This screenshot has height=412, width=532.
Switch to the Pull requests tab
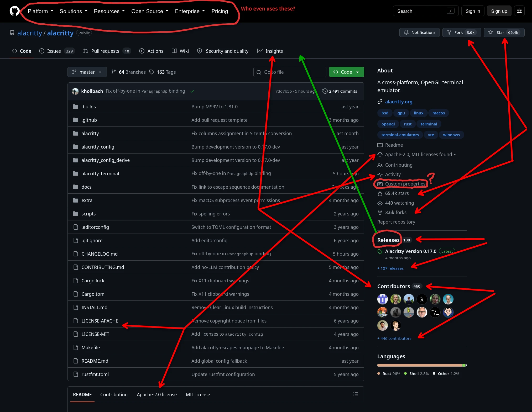pos(107,51)
